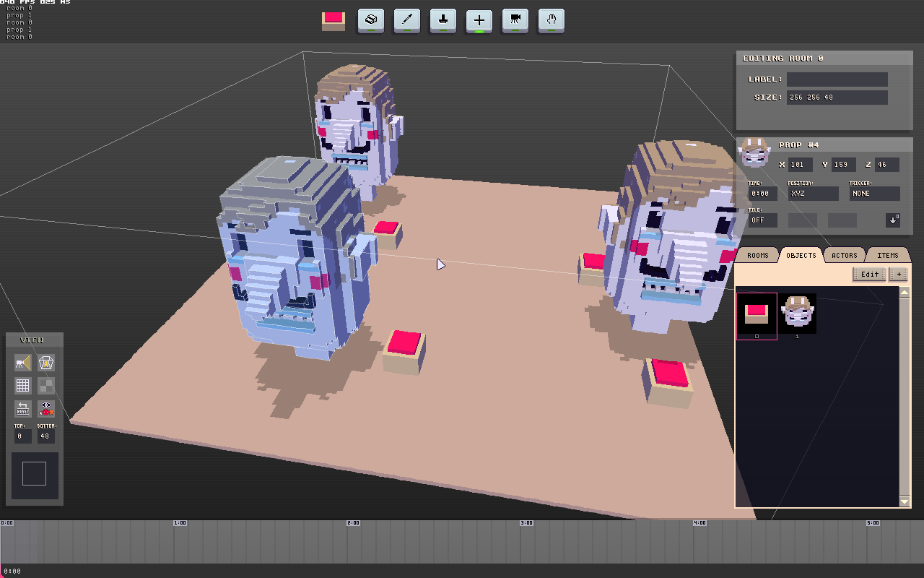924x578 pixels.
Task: Click the current object swatch in top toolbar
Action: (x=334, y=21)
